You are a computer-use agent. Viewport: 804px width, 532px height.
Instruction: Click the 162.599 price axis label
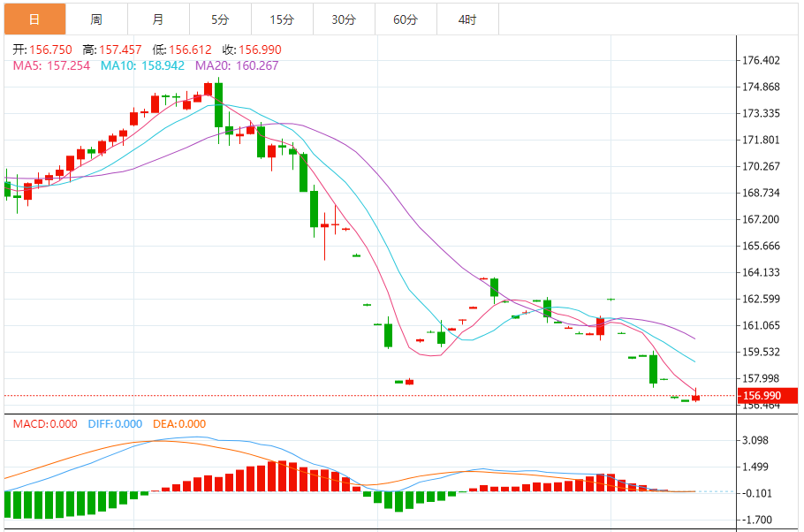pos(762,299)
